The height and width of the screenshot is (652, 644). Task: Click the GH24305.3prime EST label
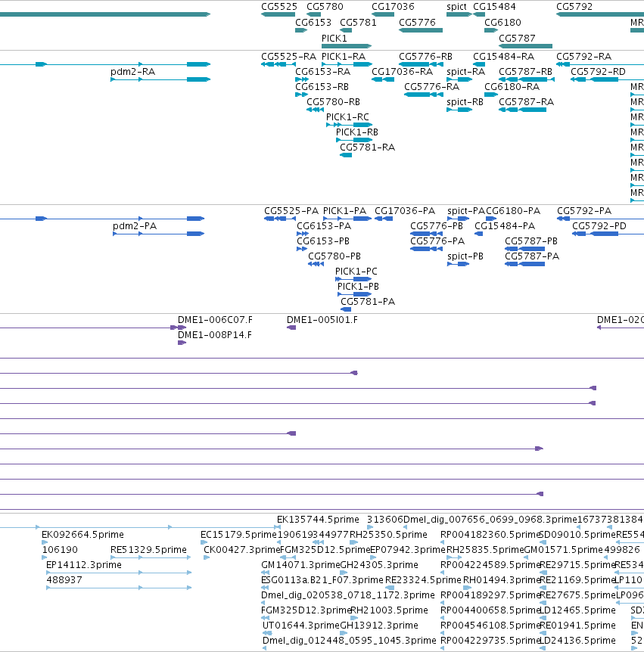pos(379,565)
